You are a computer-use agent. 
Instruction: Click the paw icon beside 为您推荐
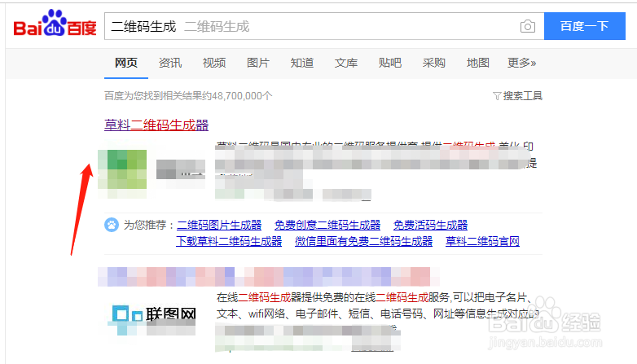click(x=112, y=225)
